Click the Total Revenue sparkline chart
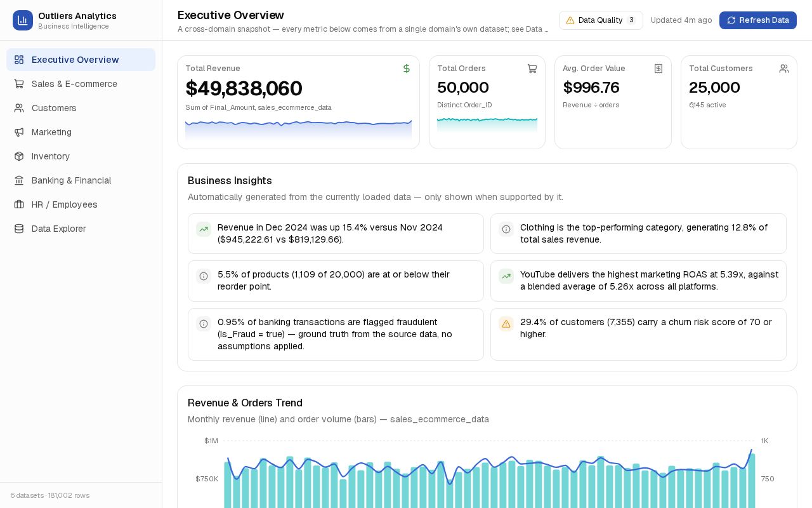The height and width of the screenshot is (508, 812). (298, 130)
